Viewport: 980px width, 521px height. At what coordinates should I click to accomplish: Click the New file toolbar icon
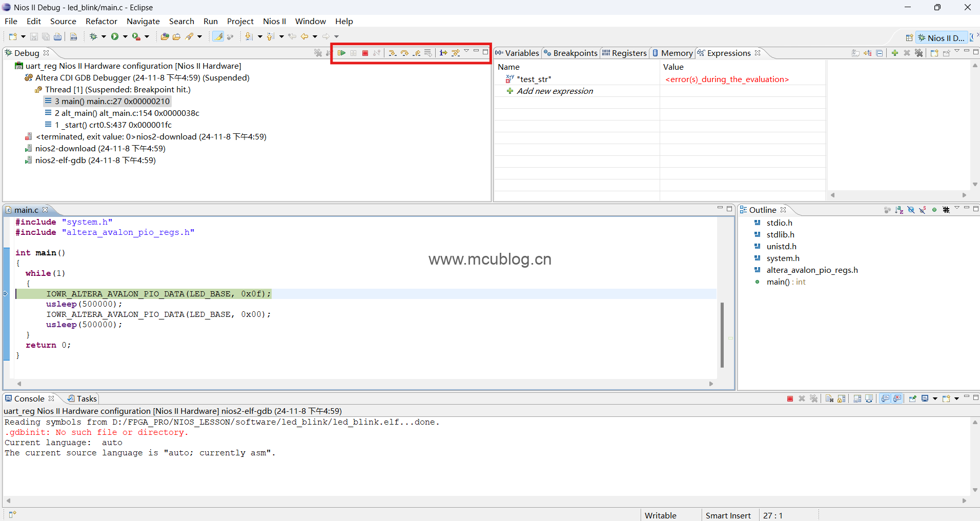pyautogui.click(x=13, y=36)
